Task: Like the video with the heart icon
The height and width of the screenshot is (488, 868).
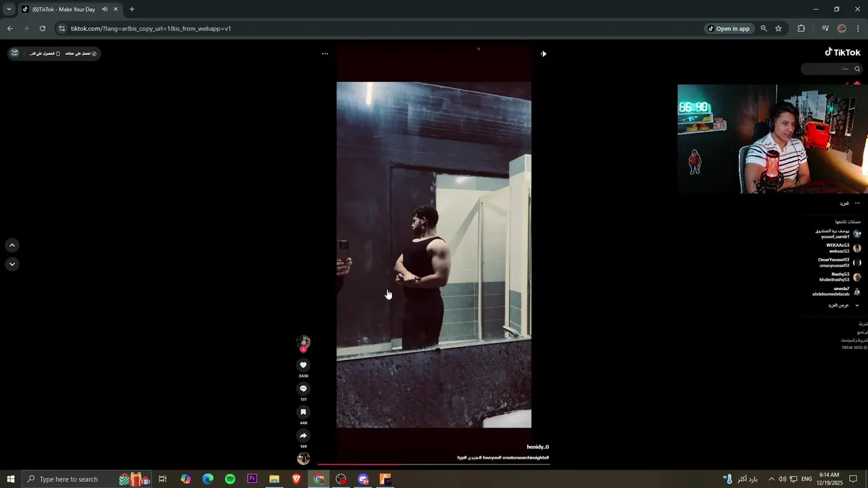Action: point(303,365)
